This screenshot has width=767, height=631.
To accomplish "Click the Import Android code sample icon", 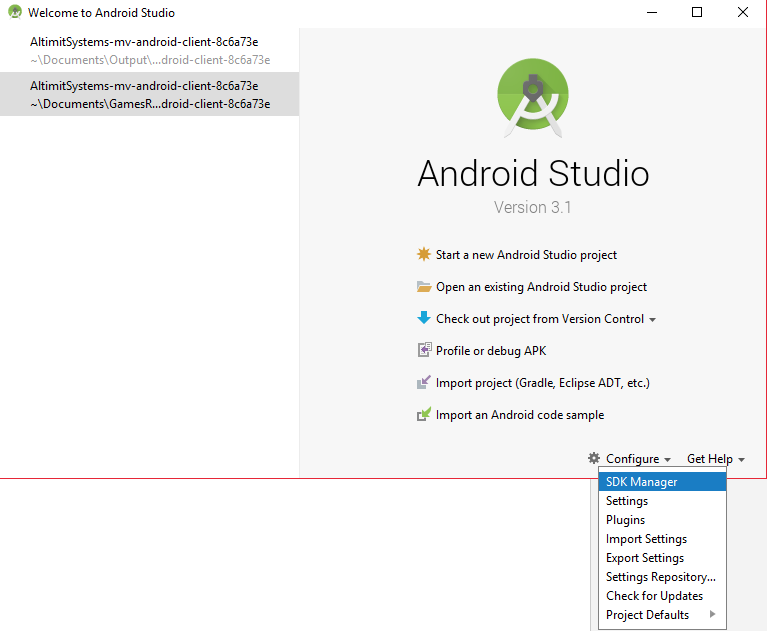I will click(x=424, y=414).
